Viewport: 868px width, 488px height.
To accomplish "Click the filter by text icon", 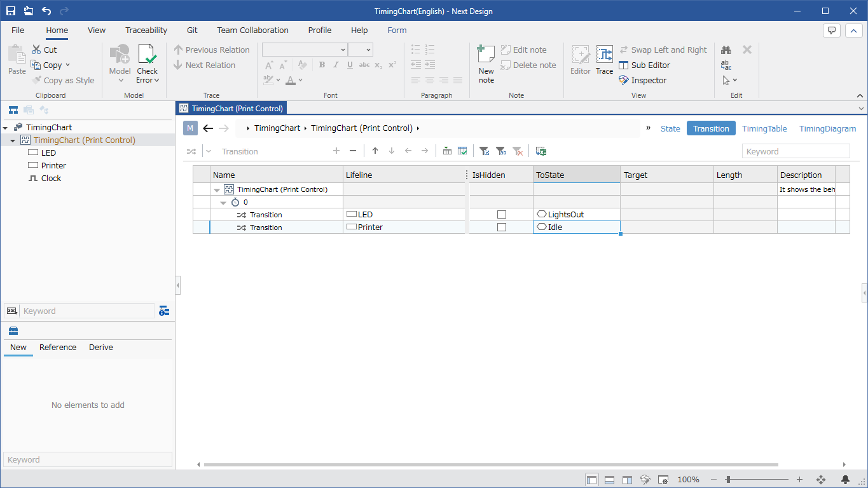I will [500, 151].
